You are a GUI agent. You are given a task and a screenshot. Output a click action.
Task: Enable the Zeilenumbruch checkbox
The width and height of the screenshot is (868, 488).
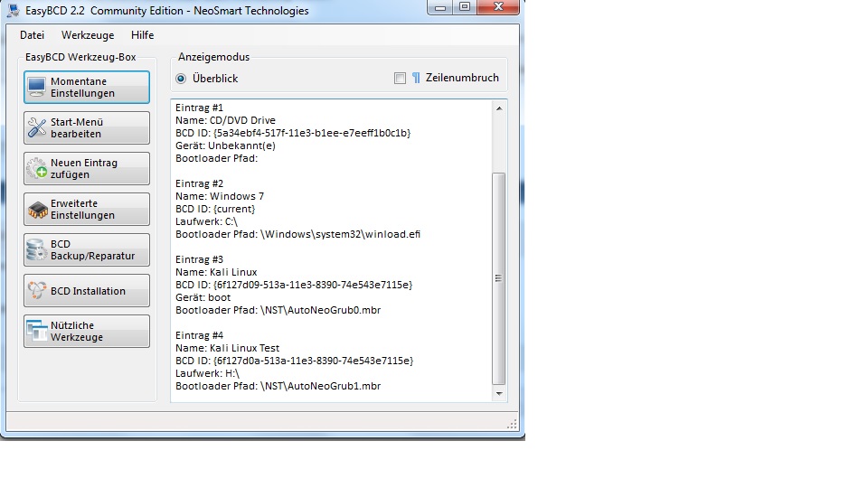tap(400, 78)
